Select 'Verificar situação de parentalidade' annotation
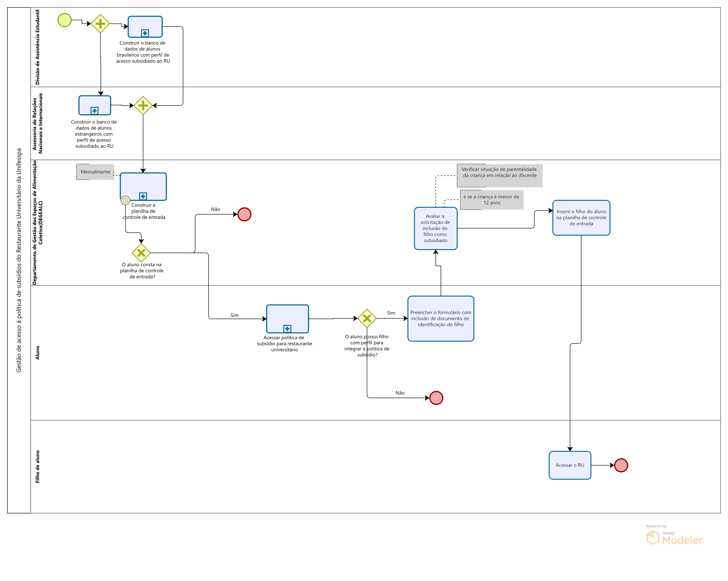Viewport: 728px width, 581px height. point(500,176)
